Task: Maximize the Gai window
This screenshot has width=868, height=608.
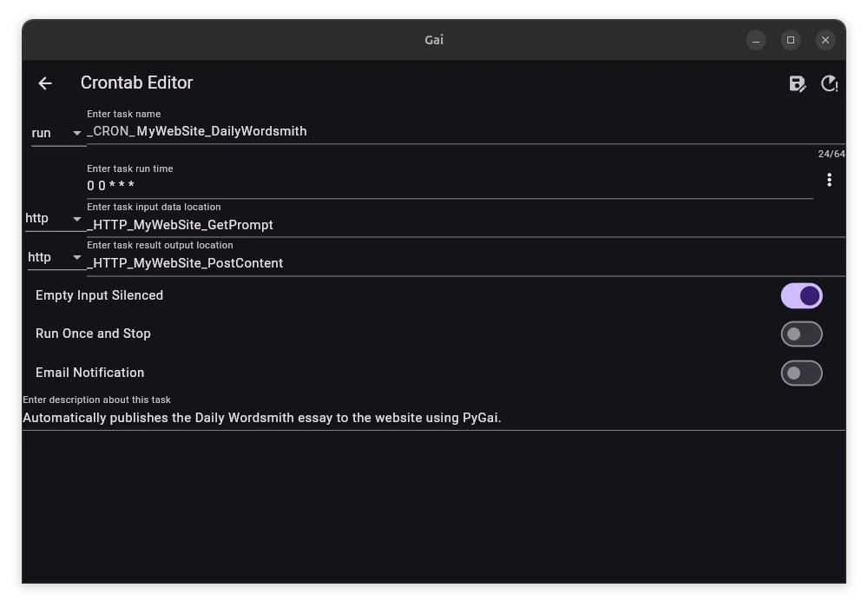Action: pyautogui.click(x=791, y=40)
